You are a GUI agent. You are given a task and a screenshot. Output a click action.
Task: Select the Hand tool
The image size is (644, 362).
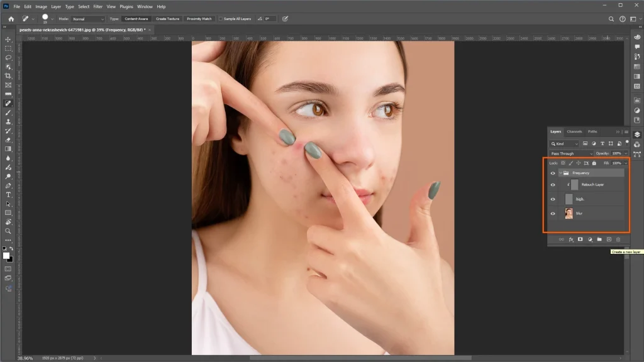(x=8, y=222)
